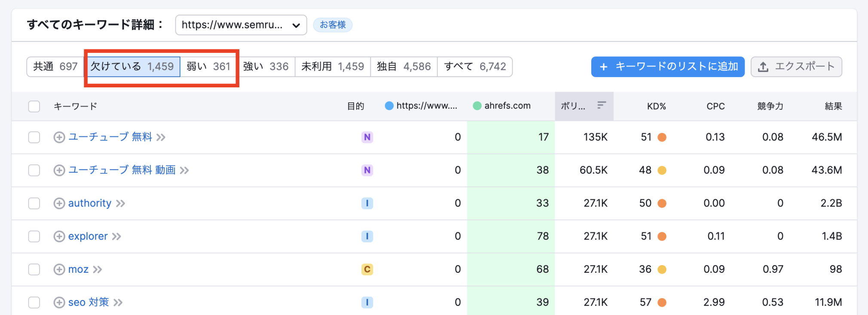
Task: Open the ユーチューブ 無料 keyword link
Action: 110,137
